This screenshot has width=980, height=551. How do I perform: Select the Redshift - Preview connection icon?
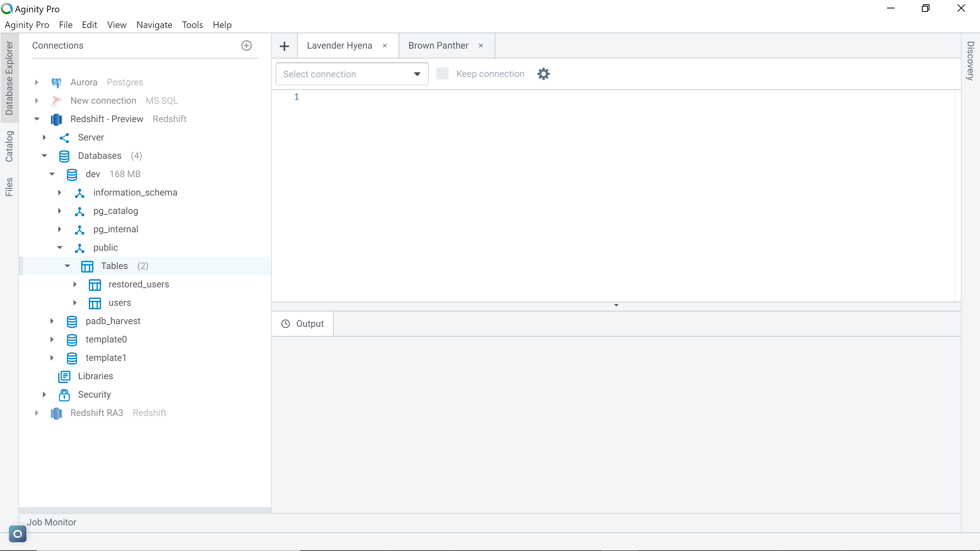coord(56,119)
